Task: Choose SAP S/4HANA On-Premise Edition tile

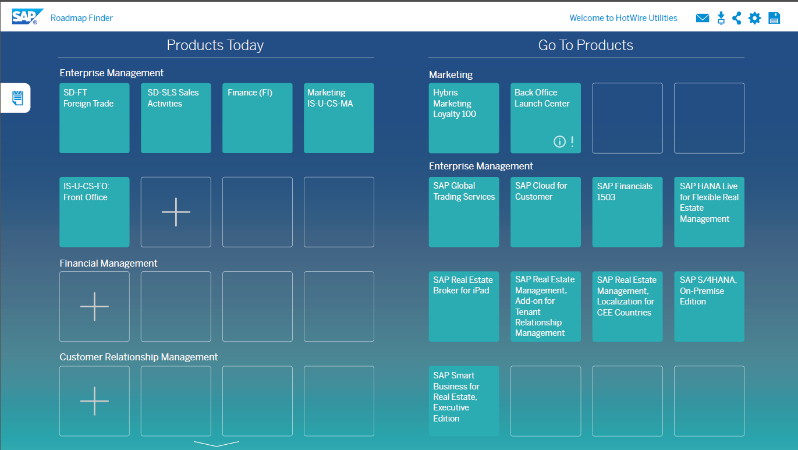Action: point(709,306)
